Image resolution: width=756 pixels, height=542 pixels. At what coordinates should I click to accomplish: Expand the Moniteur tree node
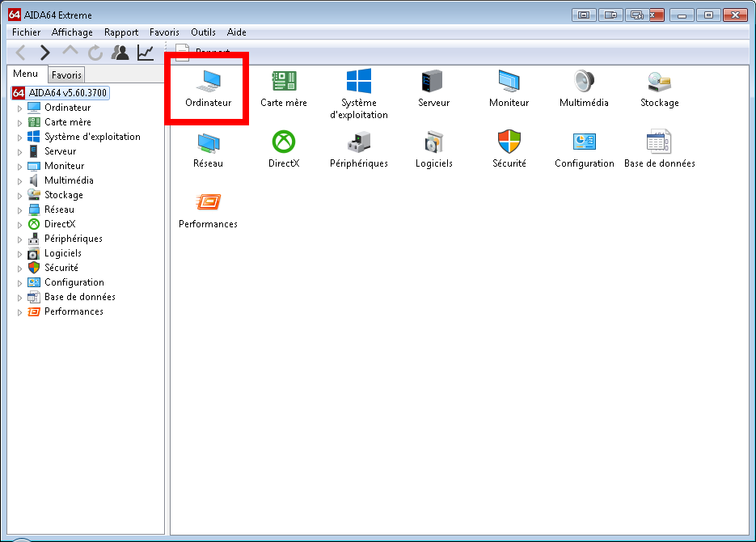click(x=19, y=167)
